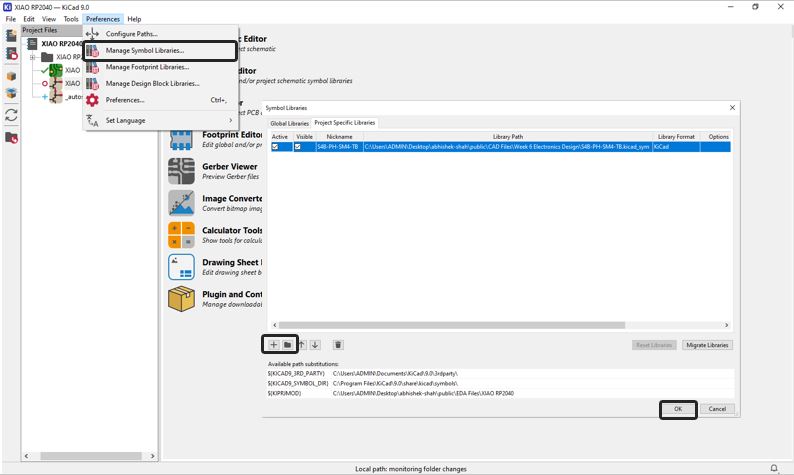The height and width of the screenshot is (475, 794).
Task: Click the Migrate Libraries button
Action: (707, 345)
